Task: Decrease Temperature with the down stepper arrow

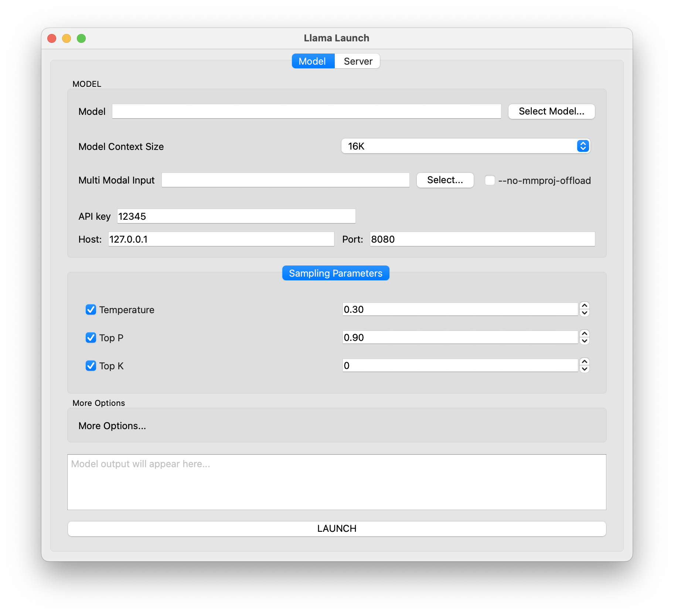Action: pos(584,313)
